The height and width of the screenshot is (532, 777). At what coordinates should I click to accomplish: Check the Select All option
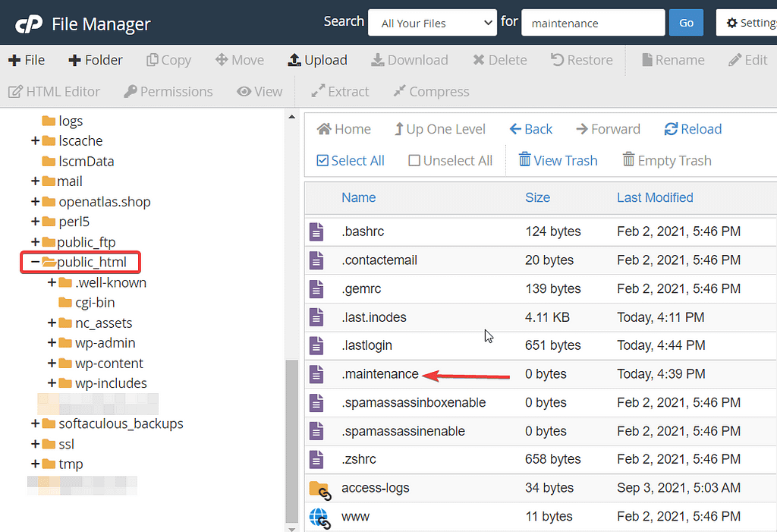click(350, 160)
